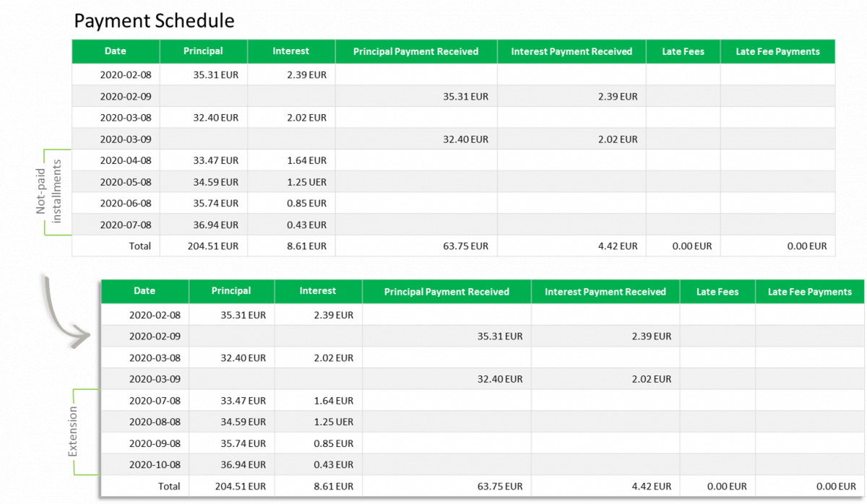
Task: Click the Extension side label
Action: click(72, 432)
